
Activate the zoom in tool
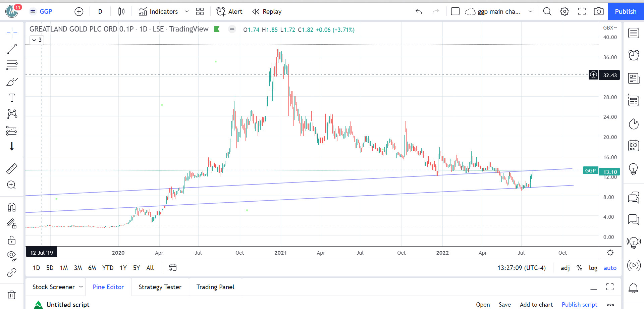[x=12, y=185]
